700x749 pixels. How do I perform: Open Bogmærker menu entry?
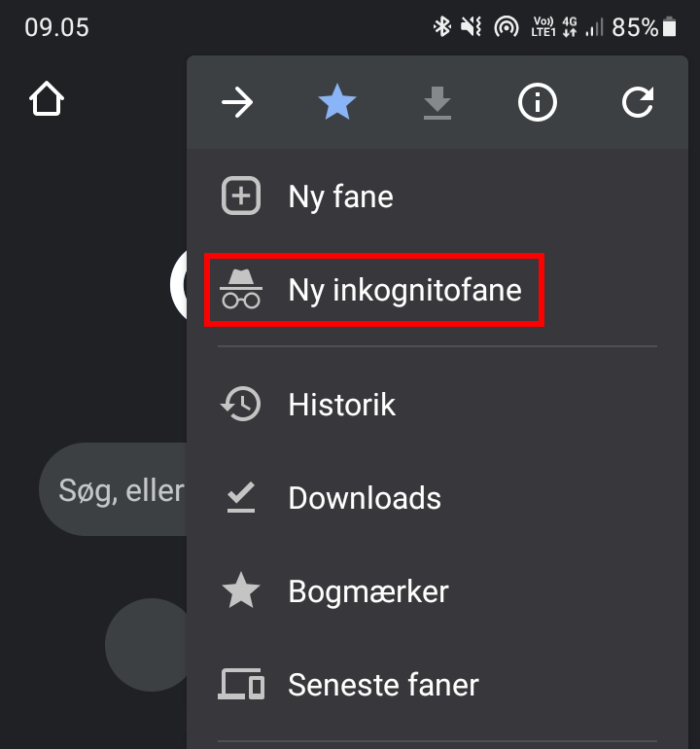[368, 591]
